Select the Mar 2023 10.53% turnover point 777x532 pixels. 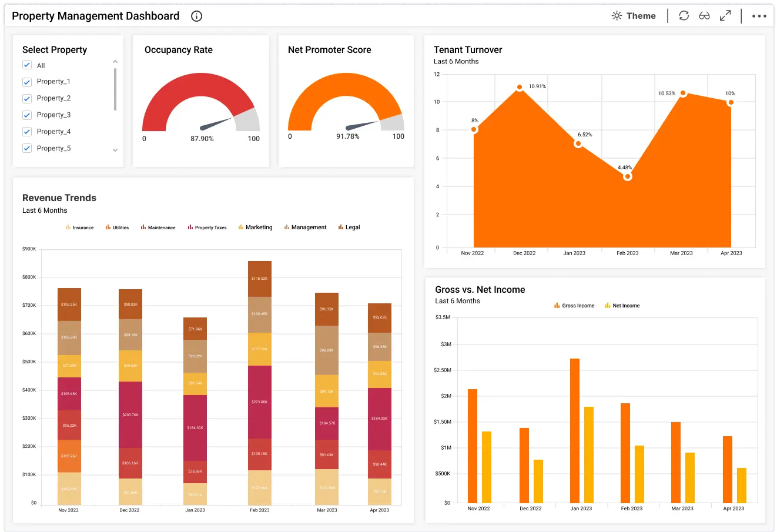click(x=683, y=93)
